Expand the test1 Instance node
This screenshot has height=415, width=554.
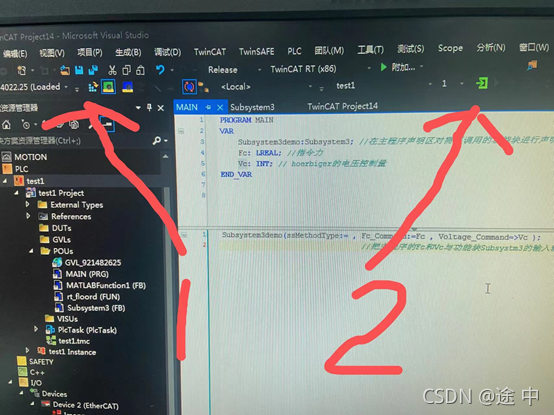point(27,351)
